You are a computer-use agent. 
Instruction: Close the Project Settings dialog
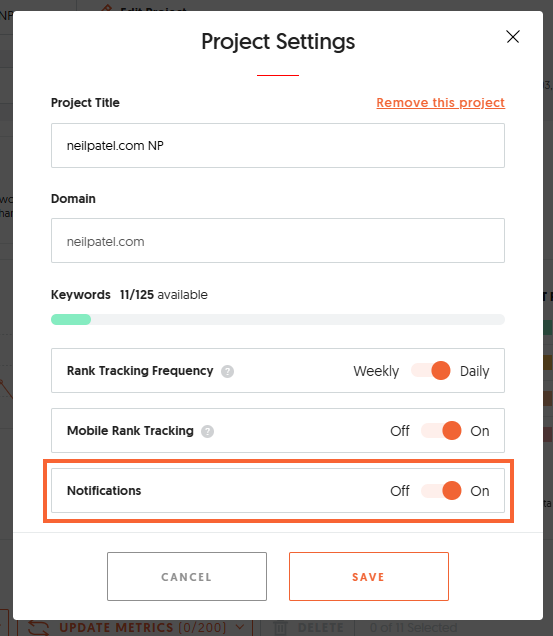pos(513,37)
